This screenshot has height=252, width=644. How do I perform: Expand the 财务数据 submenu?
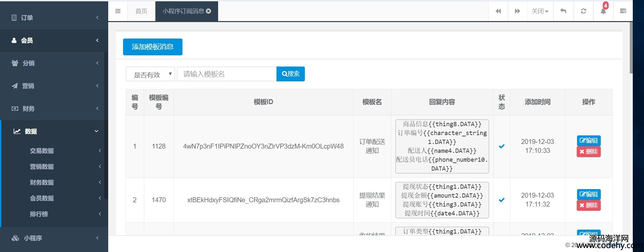pyautogui.click(x=54, y=182)
